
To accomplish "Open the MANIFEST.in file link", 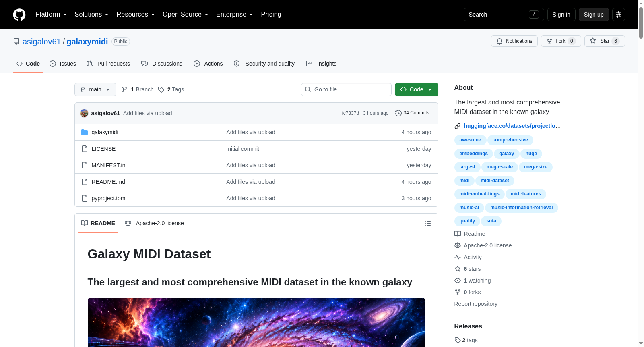I will [x=108, y=165].
